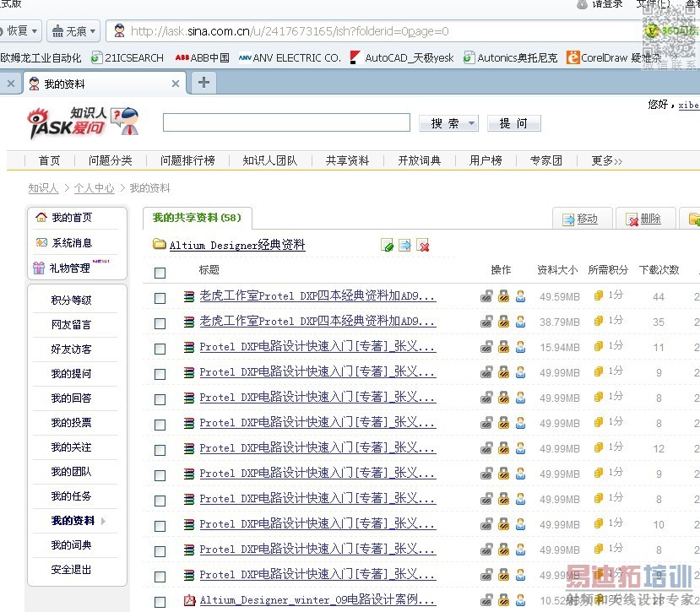Tick the checkbox of the 38.79MB row
Screen dimensions: 700x612
point(160,323)
